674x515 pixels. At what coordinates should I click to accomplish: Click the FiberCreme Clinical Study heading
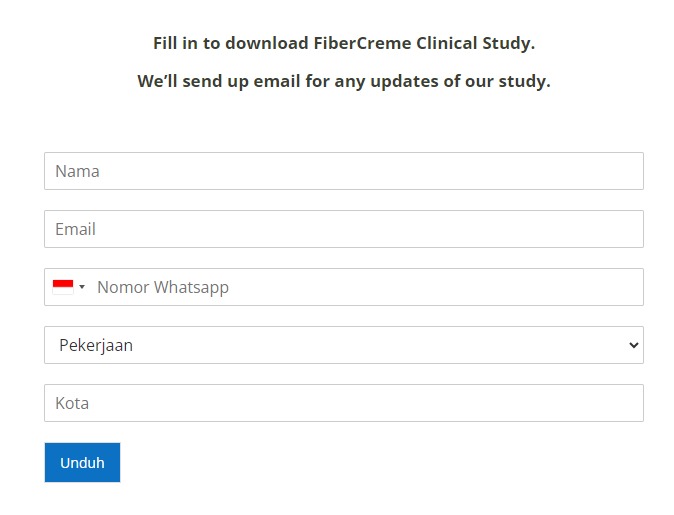pyautogui.click(x=344, y=43)
